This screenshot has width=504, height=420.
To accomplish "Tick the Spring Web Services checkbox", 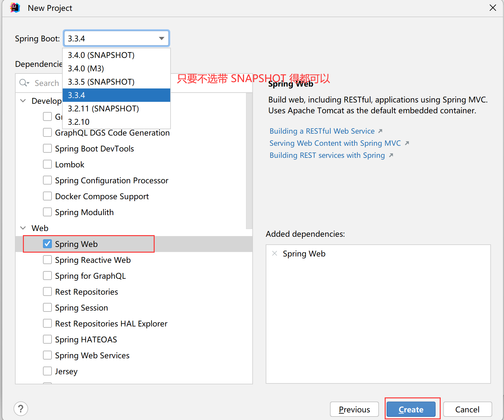I will (x=47, y=355).
